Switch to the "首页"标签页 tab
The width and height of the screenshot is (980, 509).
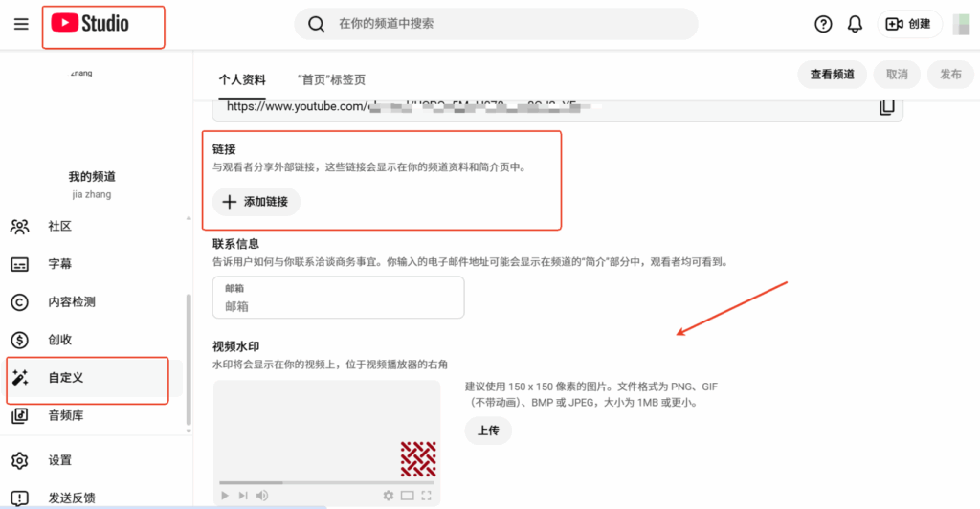pos(331,79)
